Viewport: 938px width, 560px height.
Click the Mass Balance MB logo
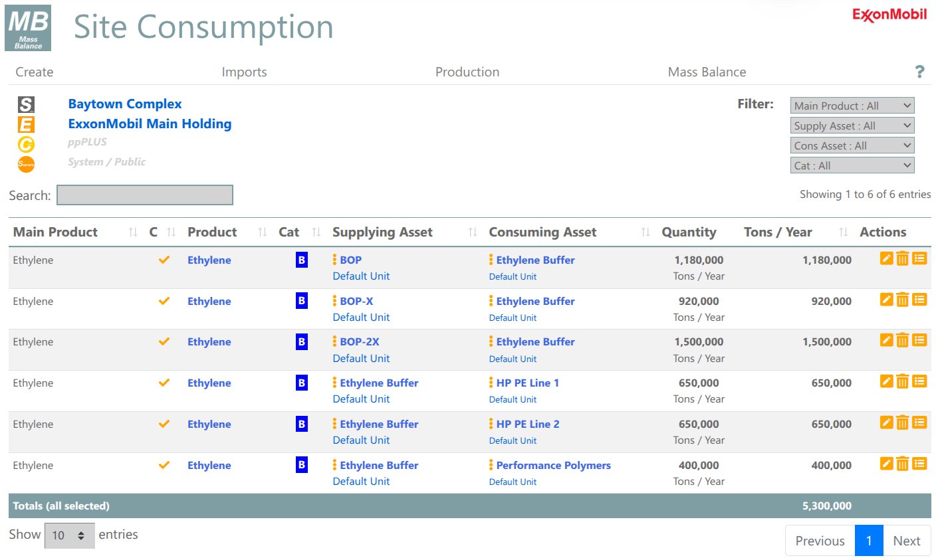pos(28,28)
